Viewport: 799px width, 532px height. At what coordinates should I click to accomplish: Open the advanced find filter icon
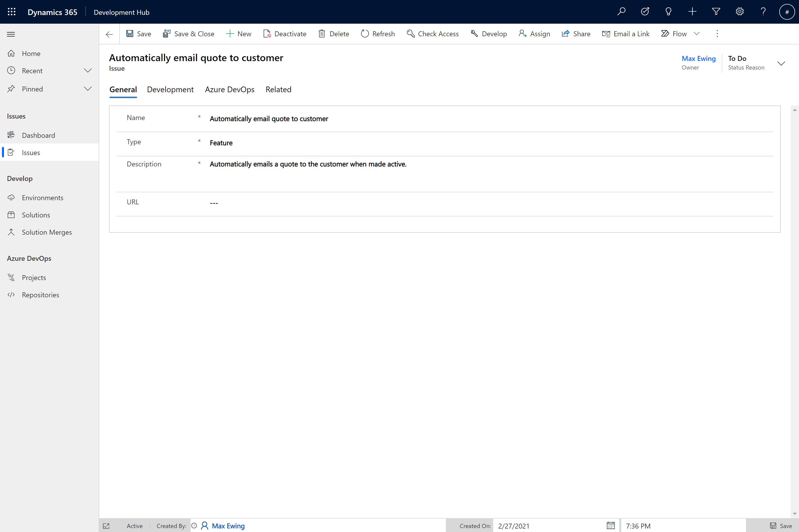click(716, 12)
